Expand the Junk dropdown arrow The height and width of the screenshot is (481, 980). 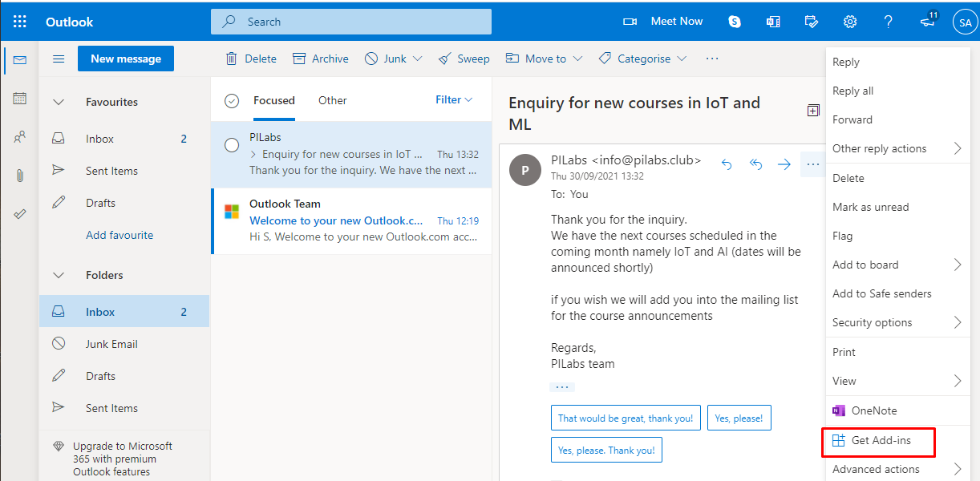[417, 59]
